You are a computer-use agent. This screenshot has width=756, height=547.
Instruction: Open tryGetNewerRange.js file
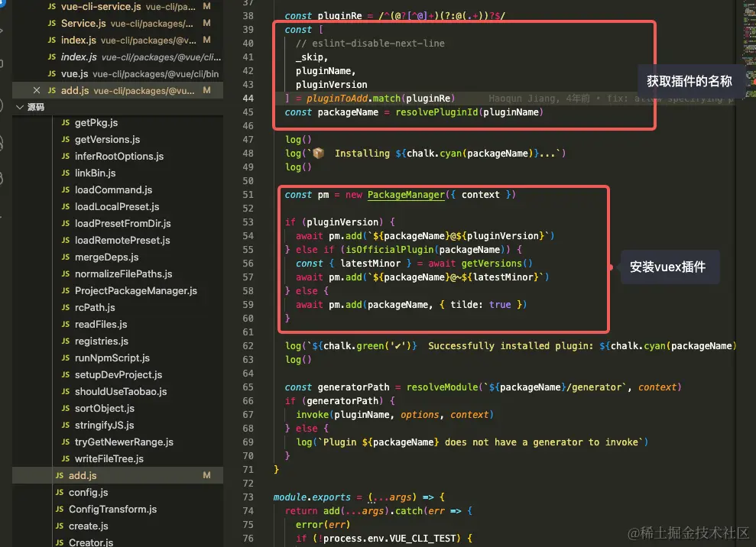pos(124,442)
